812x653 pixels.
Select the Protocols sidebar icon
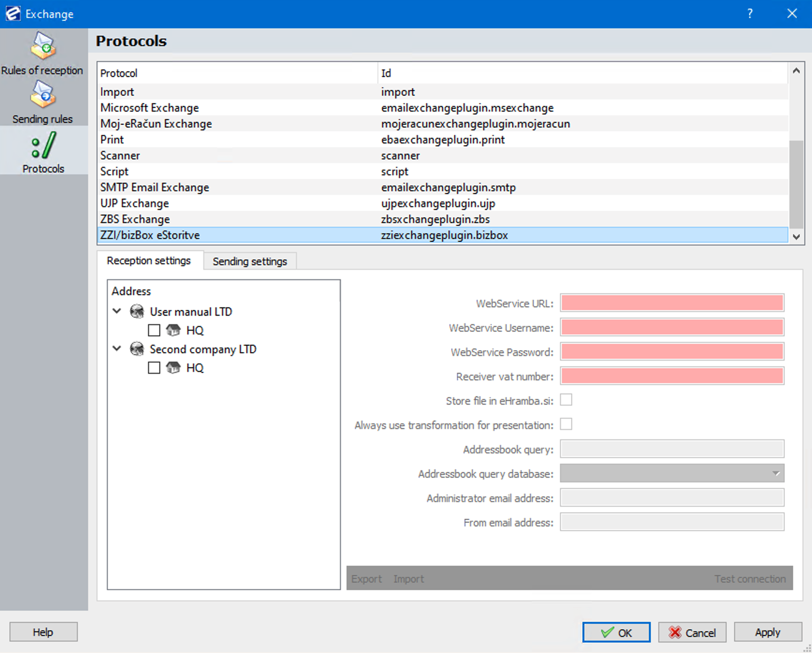[43, 146]
